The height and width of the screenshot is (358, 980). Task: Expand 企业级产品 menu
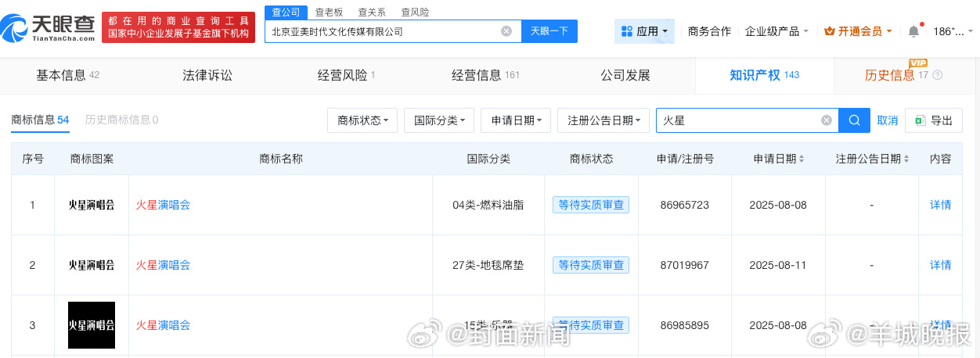point(777,31)
